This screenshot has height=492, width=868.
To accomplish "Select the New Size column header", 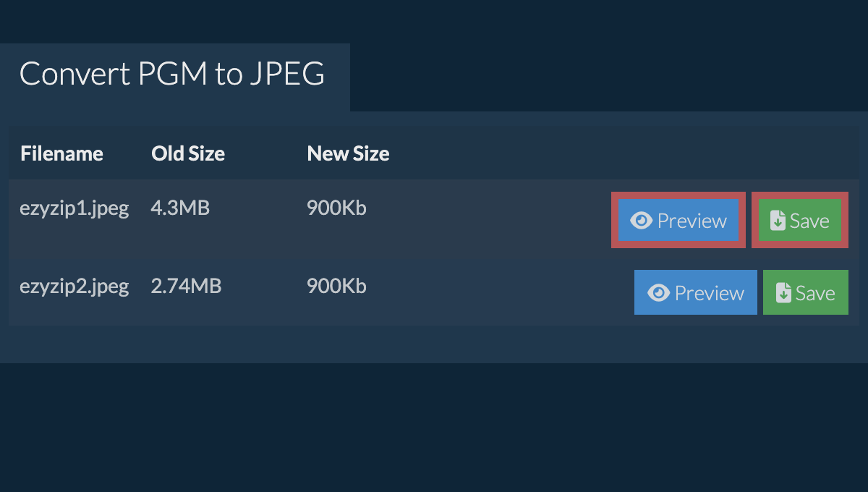I will [x=348, y=153].
